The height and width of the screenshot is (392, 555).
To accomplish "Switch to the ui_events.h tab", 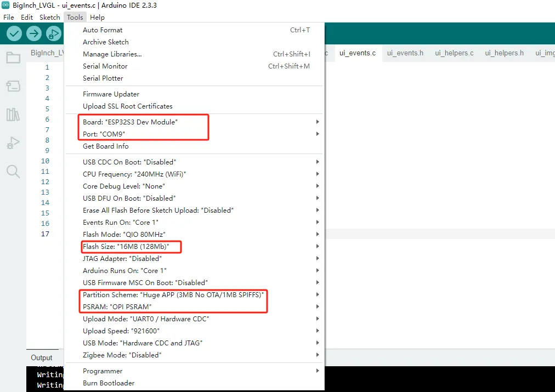I will tap(405, 53).
